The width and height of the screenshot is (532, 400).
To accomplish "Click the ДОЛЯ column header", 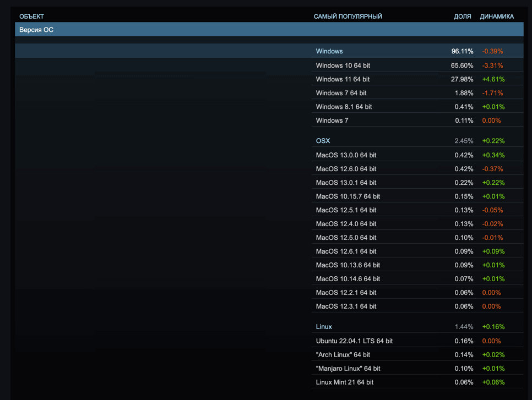I will (x=463, y=17).
